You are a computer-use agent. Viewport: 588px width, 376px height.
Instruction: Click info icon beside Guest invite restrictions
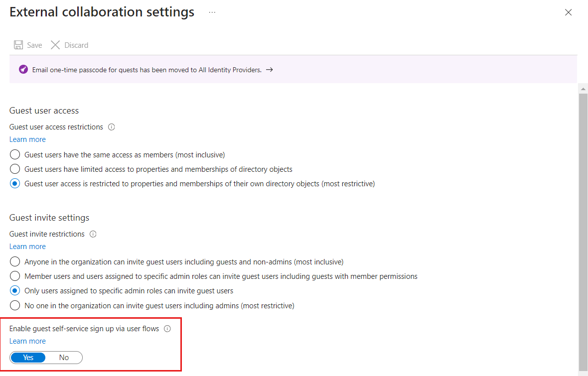(x=93, y=234)
